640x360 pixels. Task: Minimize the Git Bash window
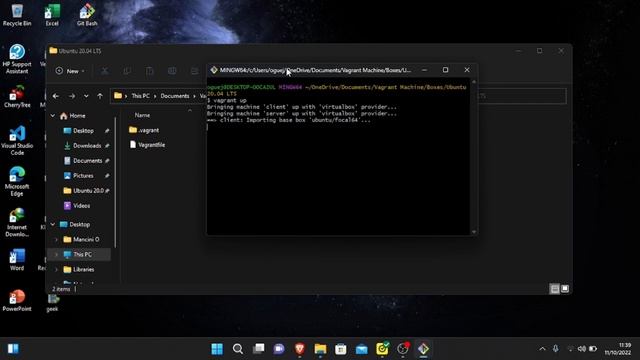[x=424, y=70]
